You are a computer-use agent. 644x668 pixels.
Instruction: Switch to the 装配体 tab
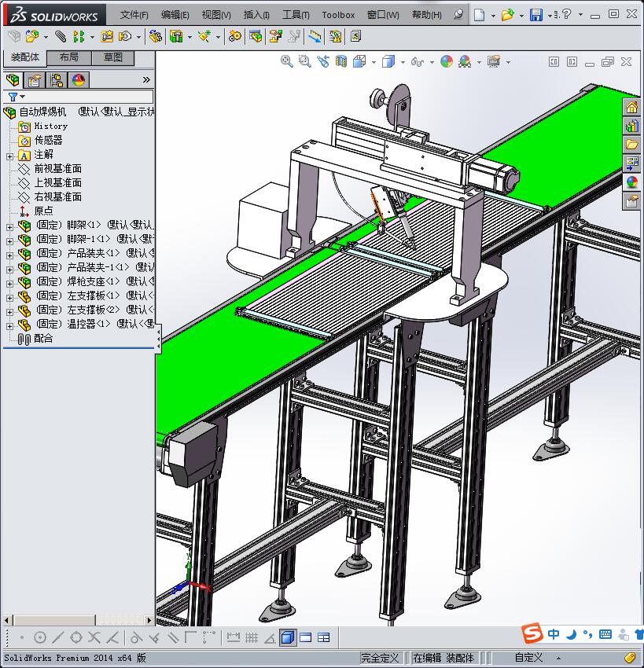click(25, 57)
